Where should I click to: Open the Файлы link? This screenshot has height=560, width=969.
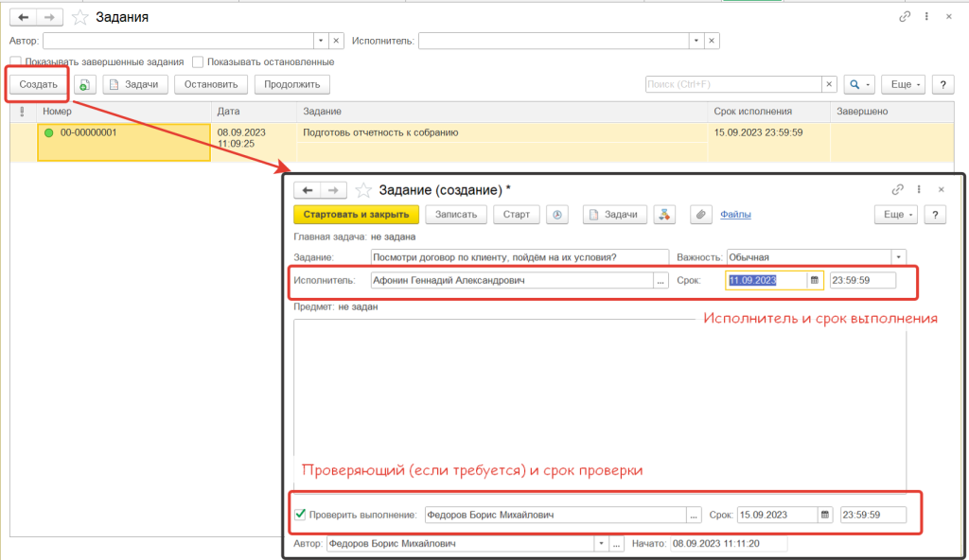735,215
